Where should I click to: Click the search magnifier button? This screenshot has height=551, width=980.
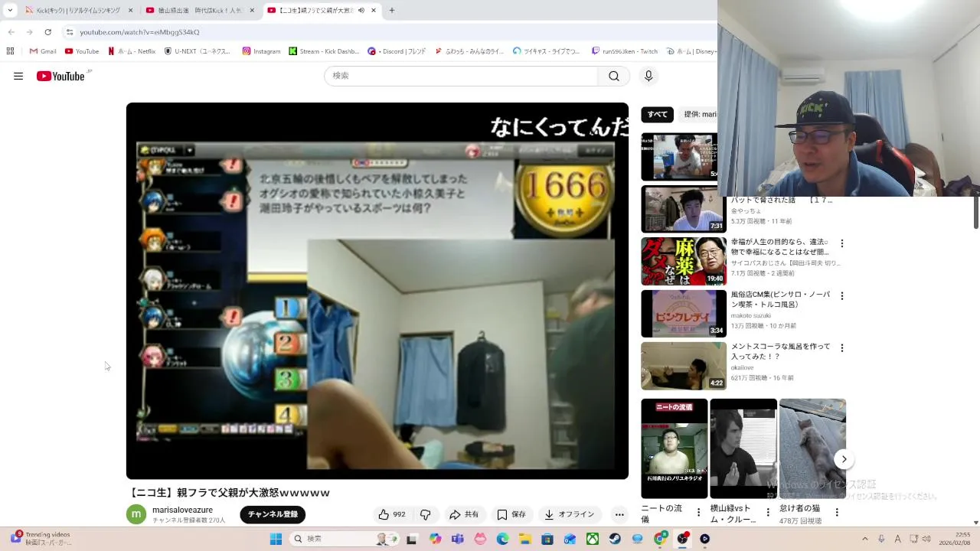point(614,76)
